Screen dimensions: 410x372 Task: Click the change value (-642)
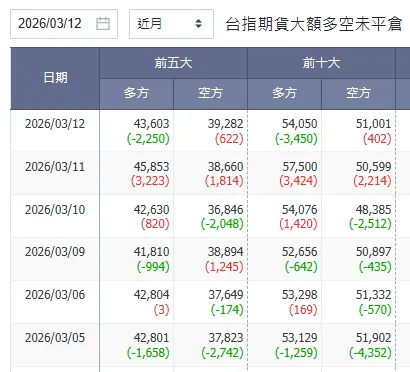[301, 267]
